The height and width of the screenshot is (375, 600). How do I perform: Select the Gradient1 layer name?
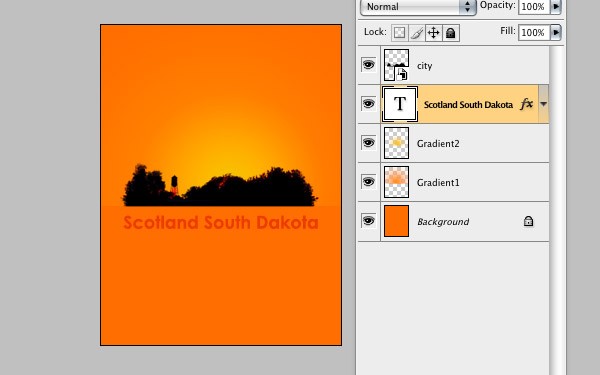438,183
